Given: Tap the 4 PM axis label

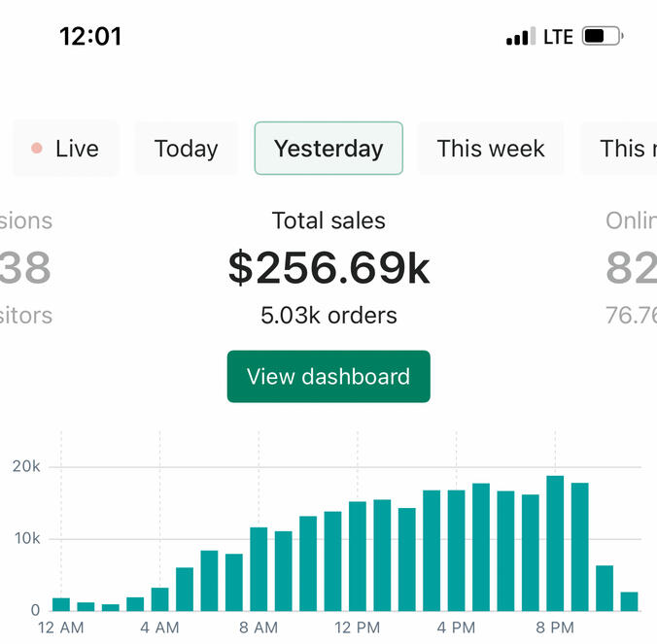Looking at the screenshot, I should tap(456, 627).
